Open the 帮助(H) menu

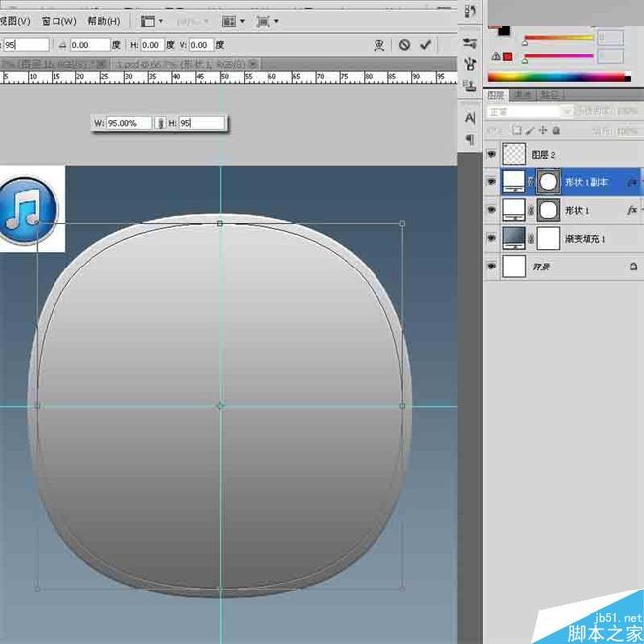pyautogui.click(x=104, y=21)
